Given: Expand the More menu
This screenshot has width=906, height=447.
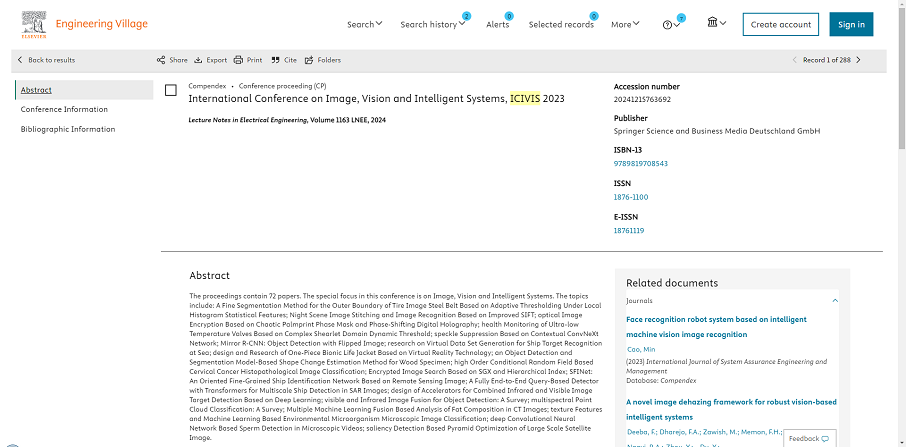Looking at the screenshot, I should (625, 24).
